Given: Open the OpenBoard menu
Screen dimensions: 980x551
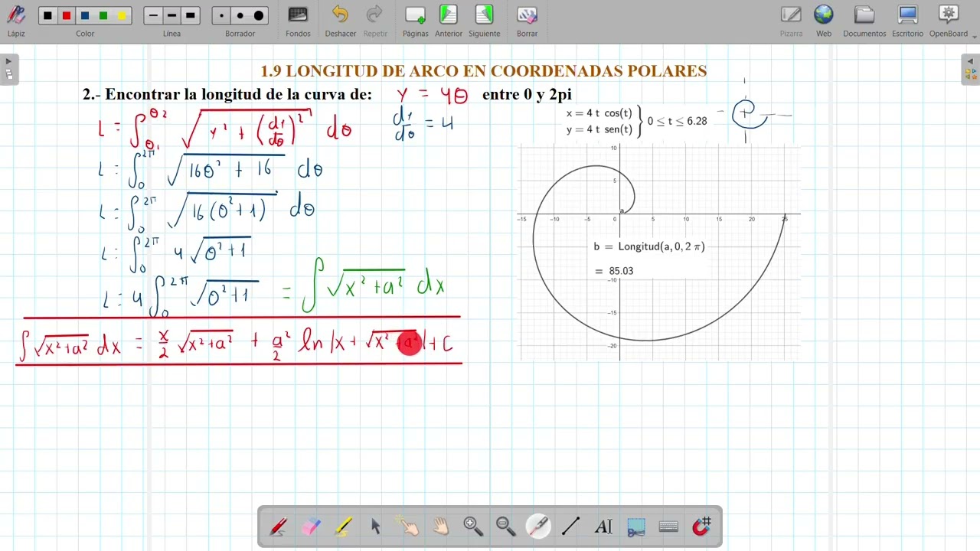Looking at the screenshot, I should pyautogui.click(x=949, y=21).
